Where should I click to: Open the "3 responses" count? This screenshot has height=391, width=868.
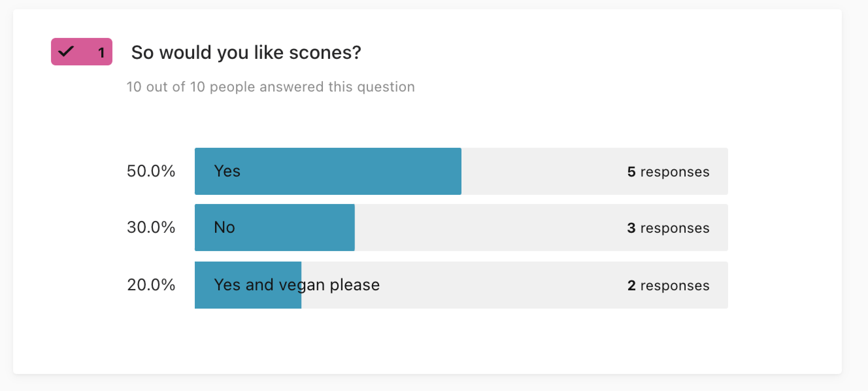pos(668,228)
